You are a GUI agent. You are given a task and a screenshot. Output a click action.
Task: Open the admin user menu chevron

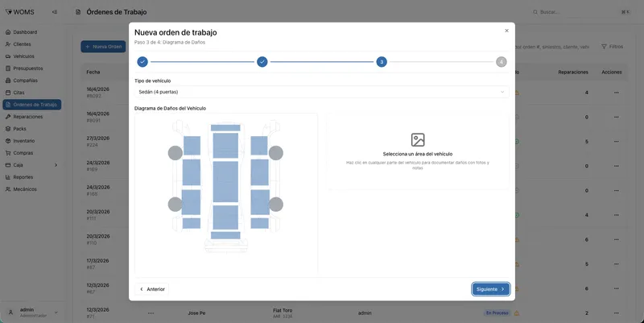click(56, 313)
